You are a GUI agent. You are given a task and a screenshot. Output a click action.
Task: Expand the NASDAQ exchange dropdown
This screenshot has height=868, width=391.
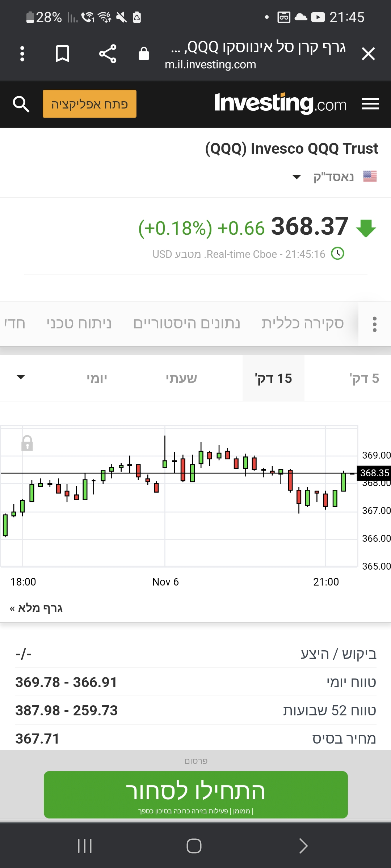(x=297, y=177)
